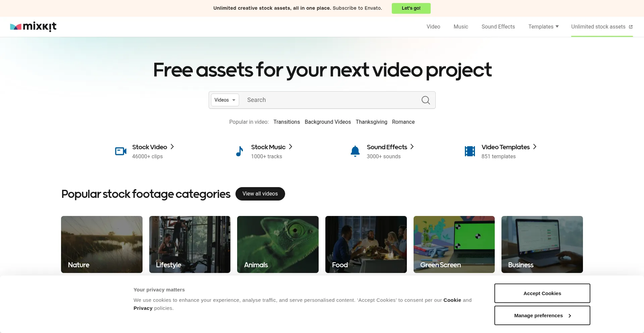Expand the Templates menu arrow
The height and width of the screenshot is (333, 644).
[x=557, y=26]
